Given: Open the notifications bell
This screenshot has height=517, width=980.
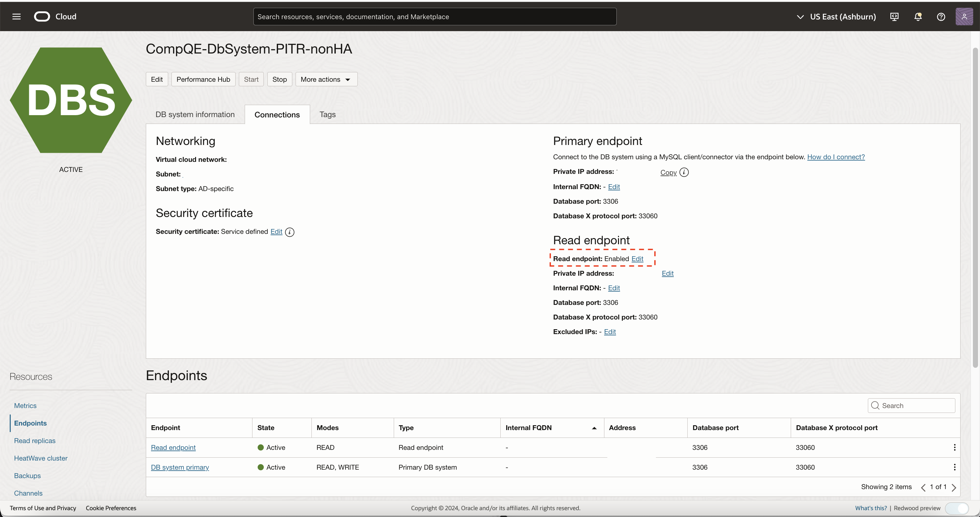Looking at the screenshot, I should [x=918, y=17].
